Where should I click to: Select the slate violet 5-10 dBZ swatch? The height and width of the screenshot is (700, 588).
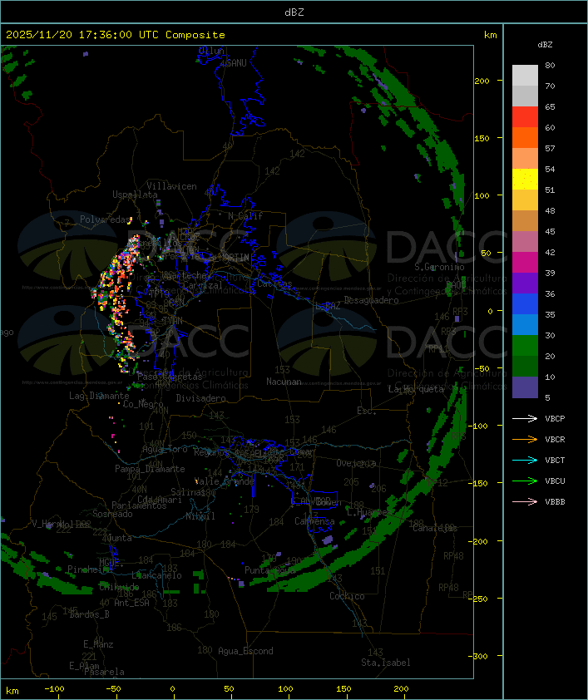(x=525, y=387)
